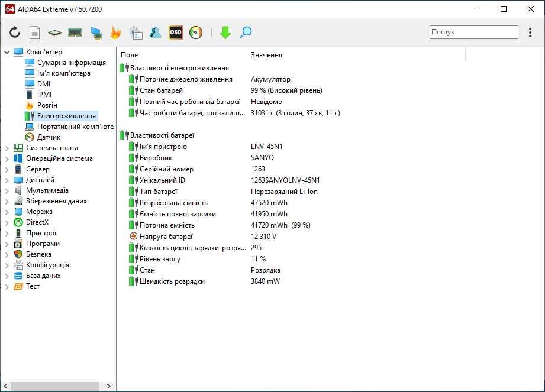This screenshot has height=392, width=545.
Task: Click the tree horizontal scrollbar thumb
Action: pyautogui.click(x=55, y=386)
